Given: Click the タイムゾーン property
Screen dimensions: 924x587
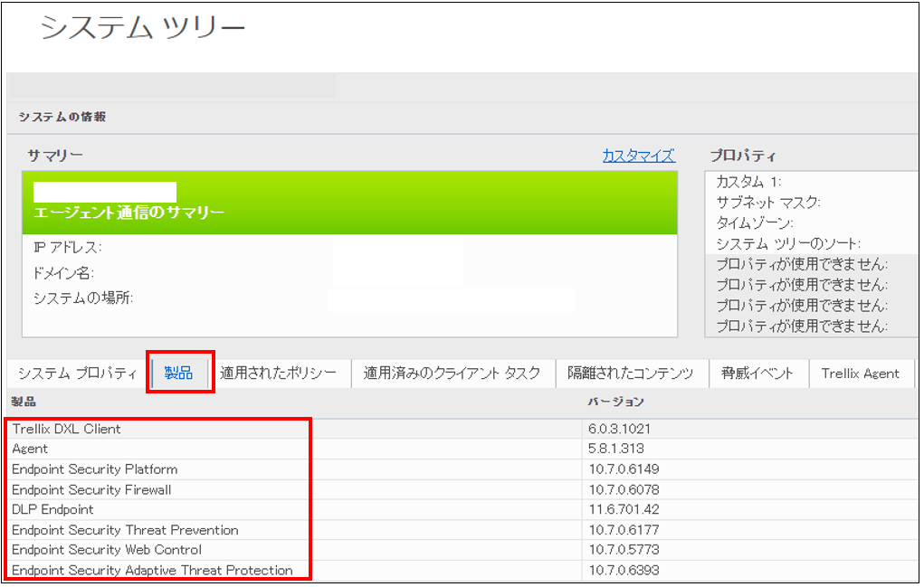Looking at the screenshot, I should click(x=754, y=223).
